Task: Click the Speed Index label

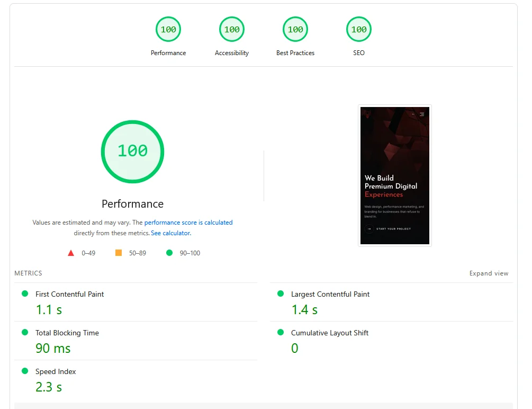Action: [56, 371]
